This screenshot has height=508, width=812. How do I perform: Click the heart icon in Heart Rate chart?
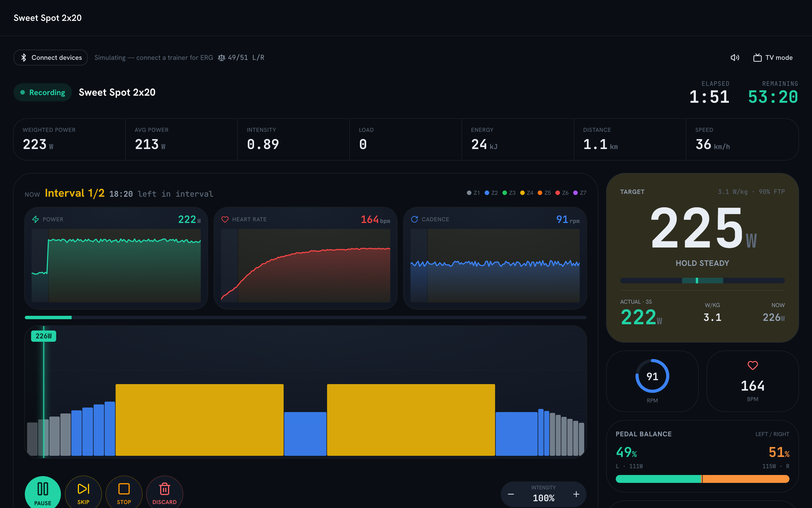(225, 219)
